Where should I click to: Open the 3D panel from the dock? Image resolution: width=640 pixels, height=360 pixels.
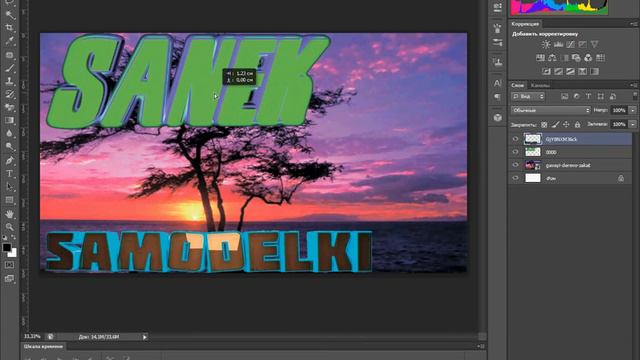click(x=498, y=118)
